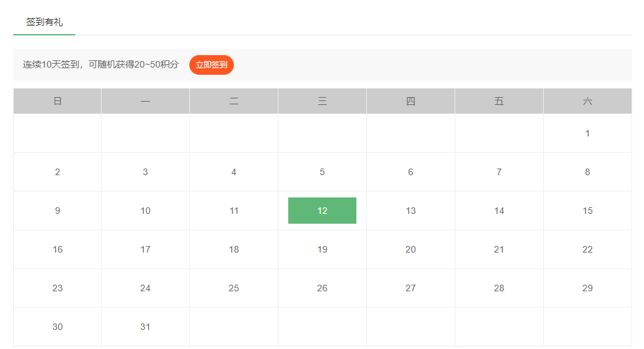The image size is (644, 349).
Task: Click the 二 weekday column header
Action: pos(234,101)
